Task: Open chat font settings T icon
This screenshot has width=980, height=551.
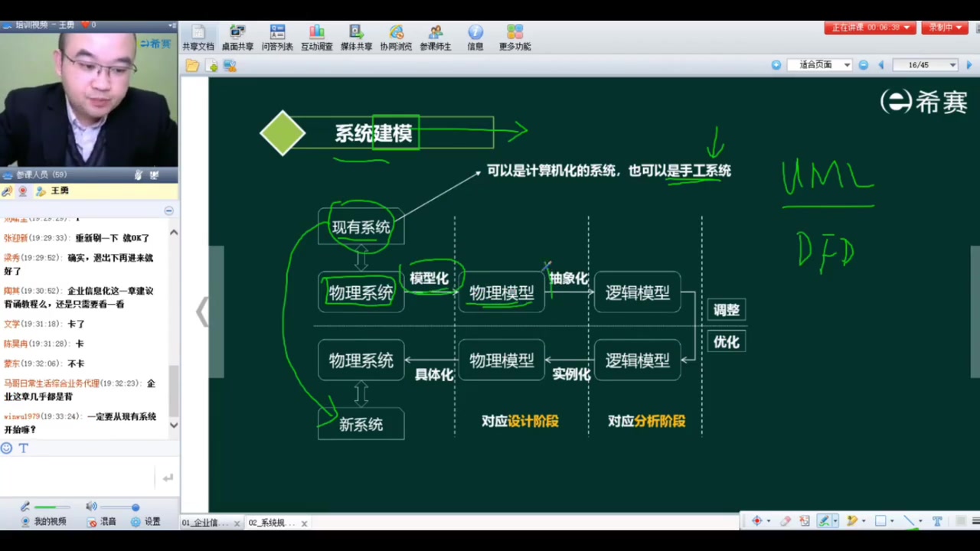Action: point(23,448)
